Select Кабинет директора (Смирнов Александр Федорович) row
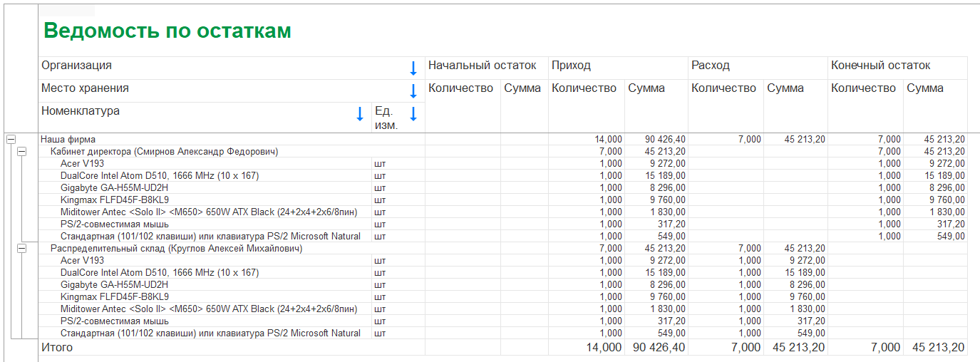Viewport: 980px width, 362px height. click(164, 152)
